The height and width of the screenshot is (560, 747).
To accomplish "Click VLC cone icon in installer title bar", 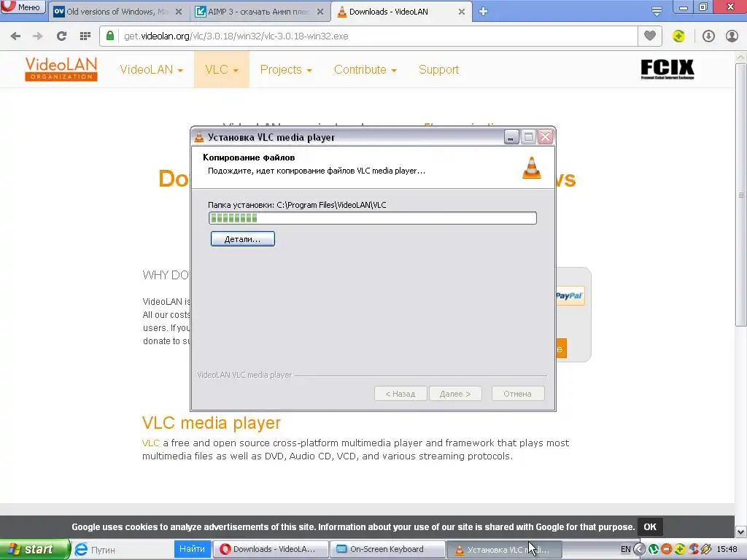I will coord(199,137).
